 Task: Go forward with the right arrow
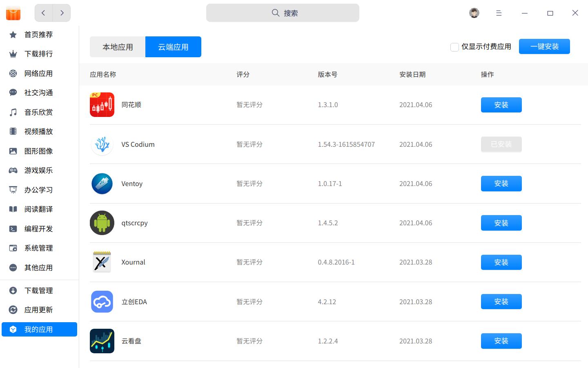62,13
